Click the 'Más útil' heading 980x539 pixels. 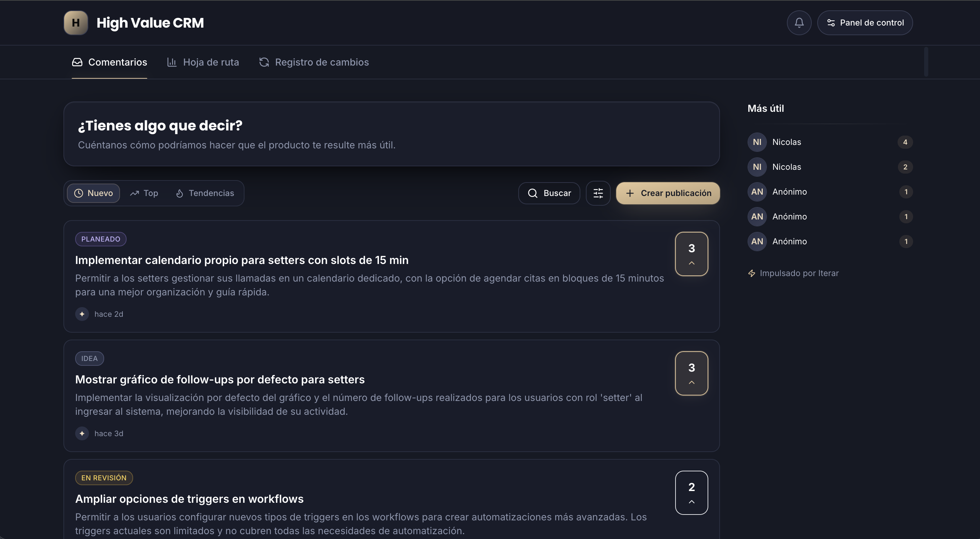(x=766, y=108)
